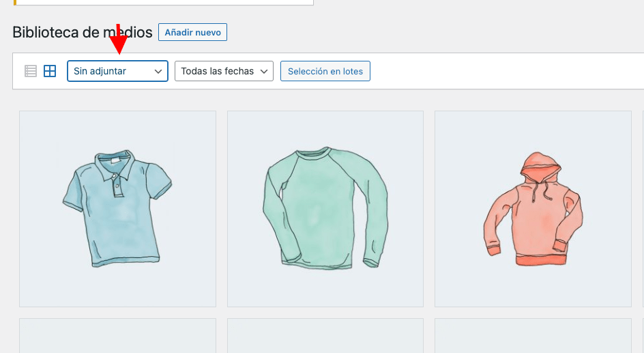
Task: Click the 'Selección en lotes' button
Action: [x=325, y=71]
